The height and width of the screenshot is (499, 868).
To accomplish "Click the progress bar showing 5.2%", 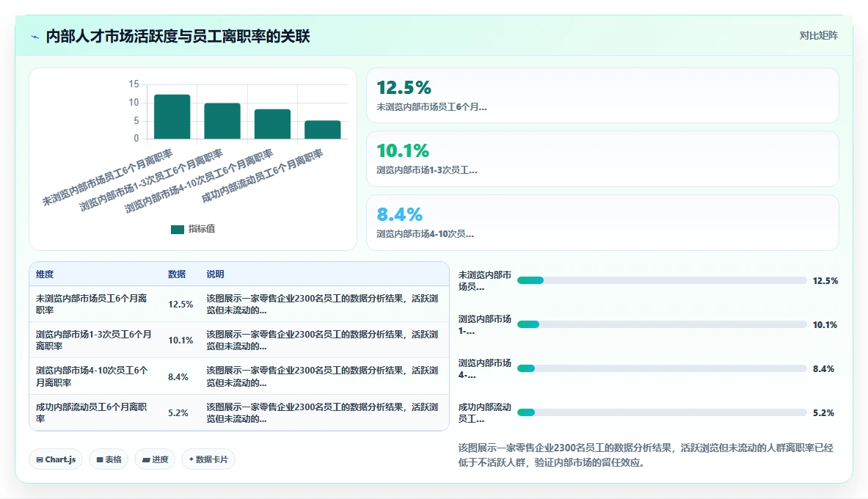I will click(662, 412).
